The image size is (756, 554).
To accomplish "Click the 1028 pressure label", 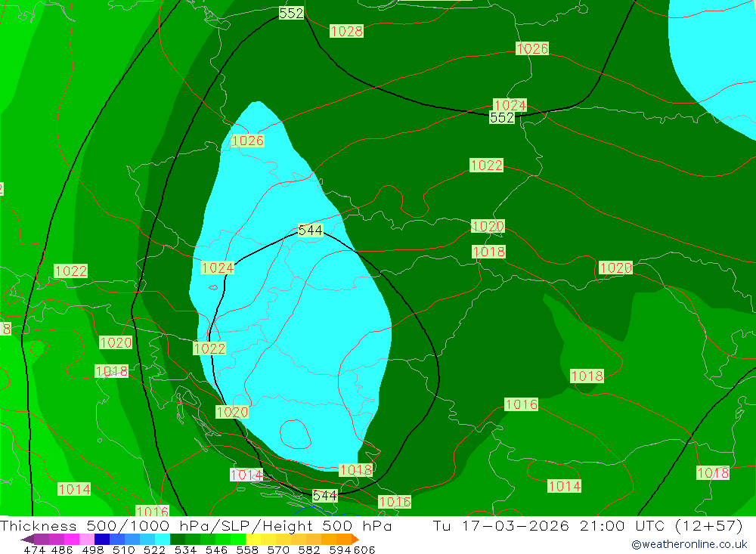I will [x=347, y=31].
